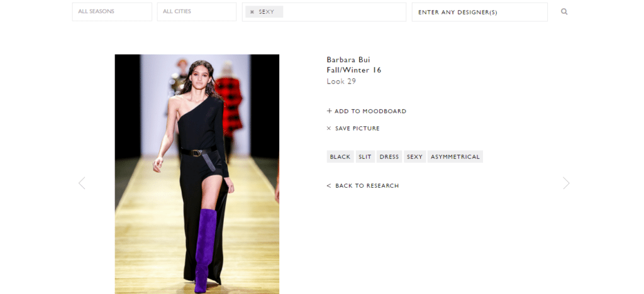Go to previous look with left arrow
The width and height of the screenshot is (644, 294).
coord(82,183)
